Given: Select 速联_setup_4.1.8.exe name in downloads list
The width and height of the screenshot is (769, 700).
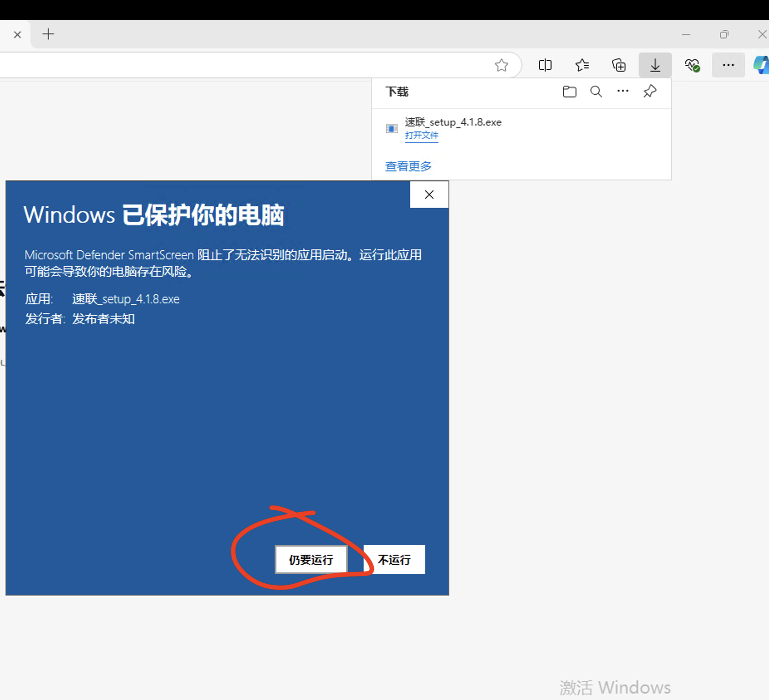Looking at the screenshot, I should click(x=453, y=122).
